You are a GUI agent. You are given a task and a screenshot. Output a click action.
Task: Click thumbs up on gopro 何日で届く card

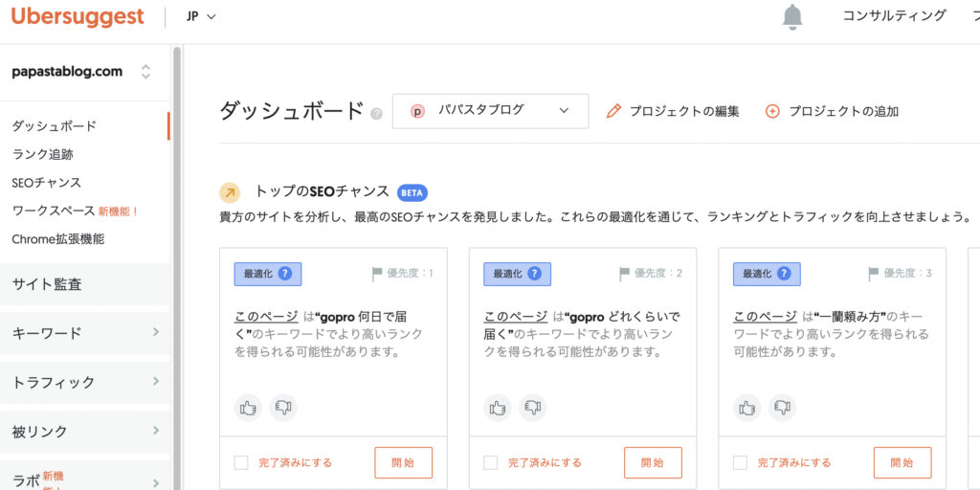point(248,408)
